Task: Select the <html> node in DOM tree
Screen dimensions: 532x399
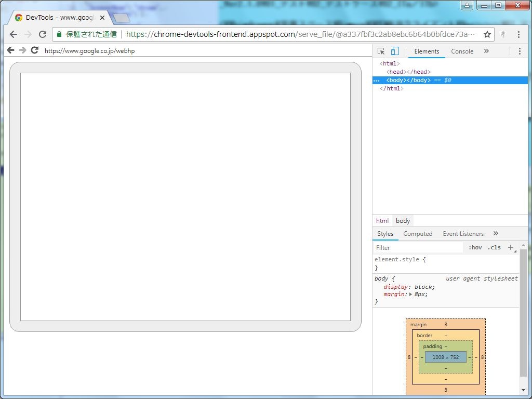Action: [x=390, y=63]
